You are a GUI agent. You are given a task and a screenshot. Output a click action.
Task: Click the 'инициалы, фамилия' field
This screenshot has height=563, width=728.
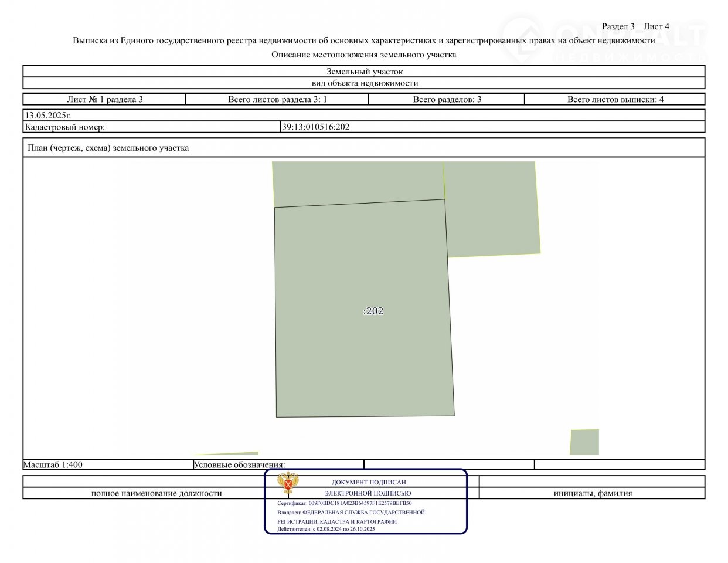point(593,493)
